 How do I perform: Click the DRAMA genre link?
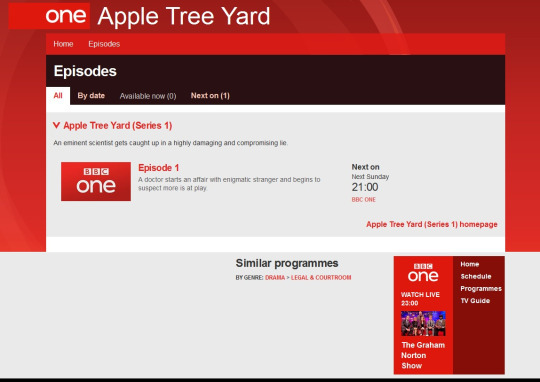coord(275,278)
